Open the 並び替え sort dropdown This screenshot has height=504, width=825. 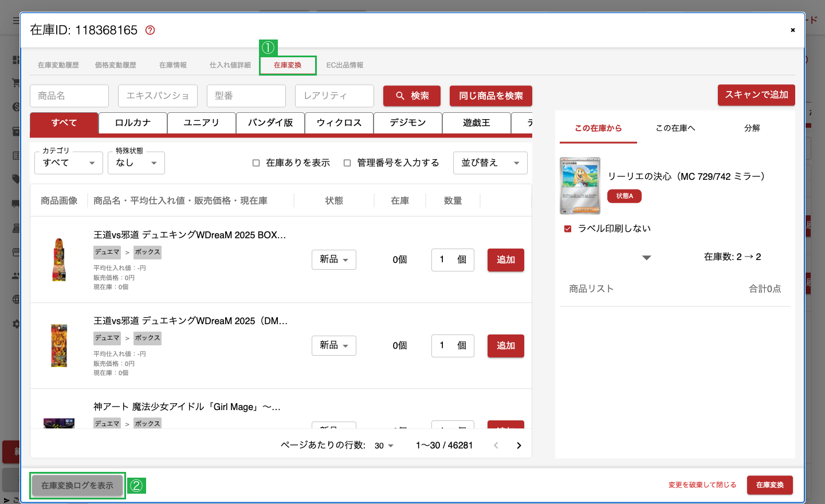pyautogui.click(x=490, y=163)
